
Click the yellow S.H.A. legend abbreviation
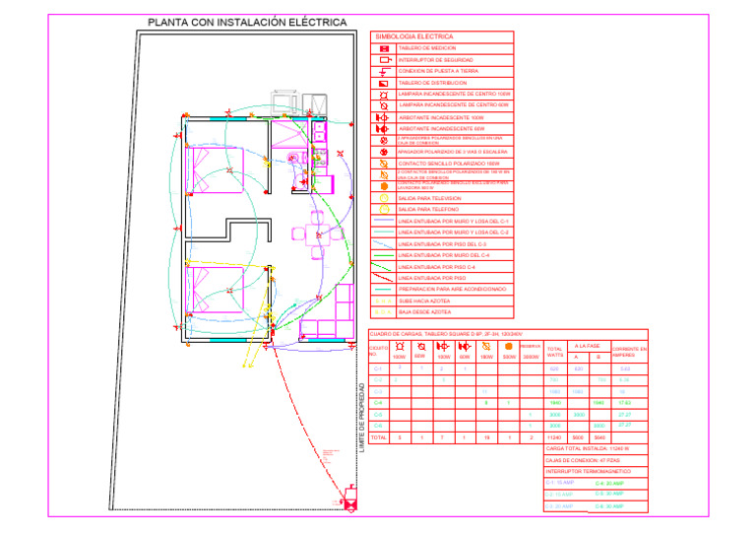[384, 301]
